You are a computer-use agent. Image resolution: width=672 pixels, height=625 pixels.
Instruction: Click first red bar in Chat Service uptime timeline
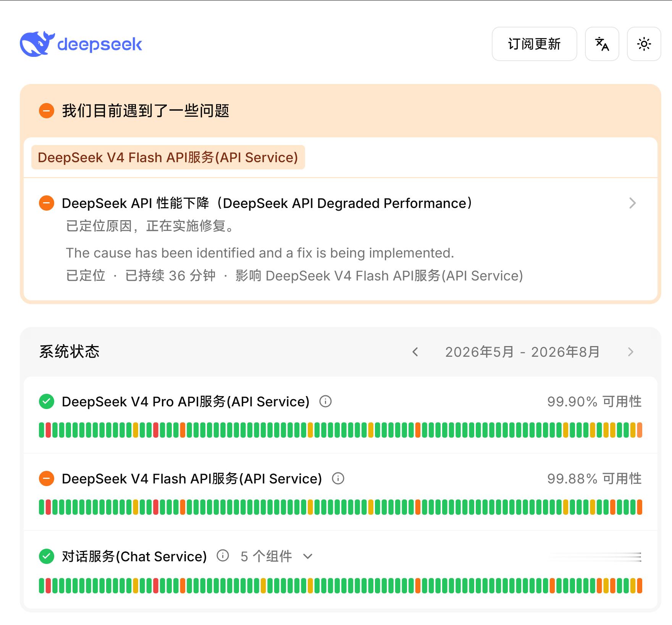click(x=48, y=586)
